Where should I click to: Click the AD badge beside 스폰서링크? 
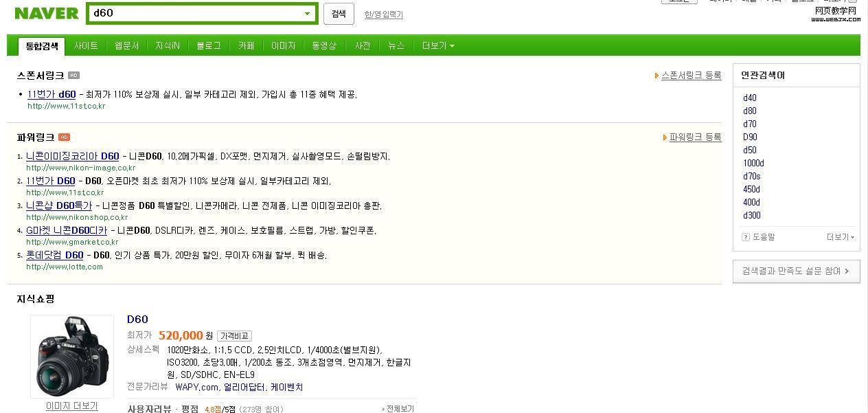[x=74, y=76]
